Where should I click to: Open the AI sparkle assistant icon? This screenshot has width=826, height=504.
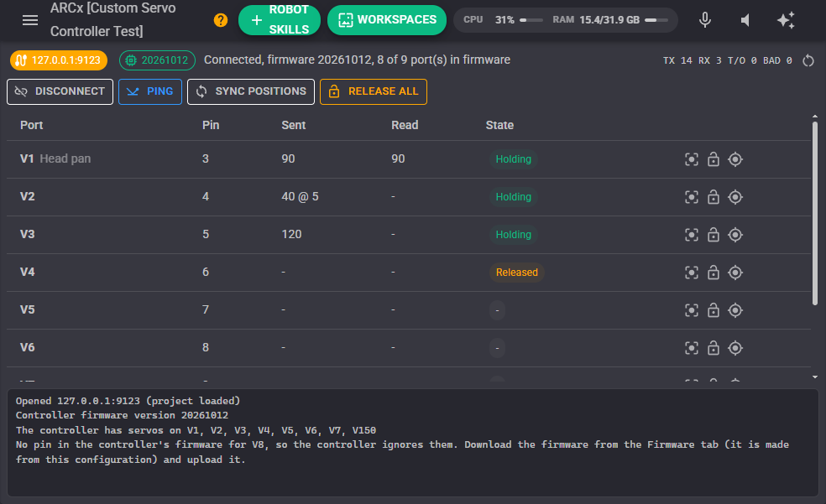click(786, 20)
